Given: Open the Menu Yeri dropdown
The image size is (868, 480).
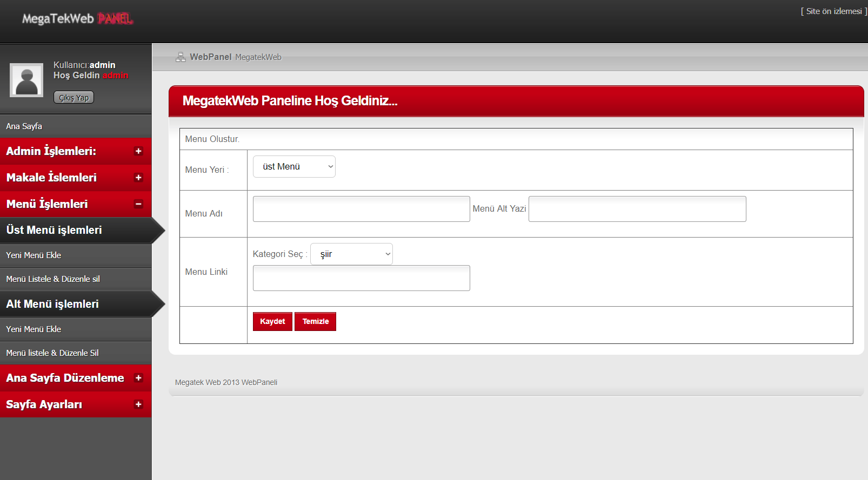Looking at the screenshot, I should pos(294,167).
